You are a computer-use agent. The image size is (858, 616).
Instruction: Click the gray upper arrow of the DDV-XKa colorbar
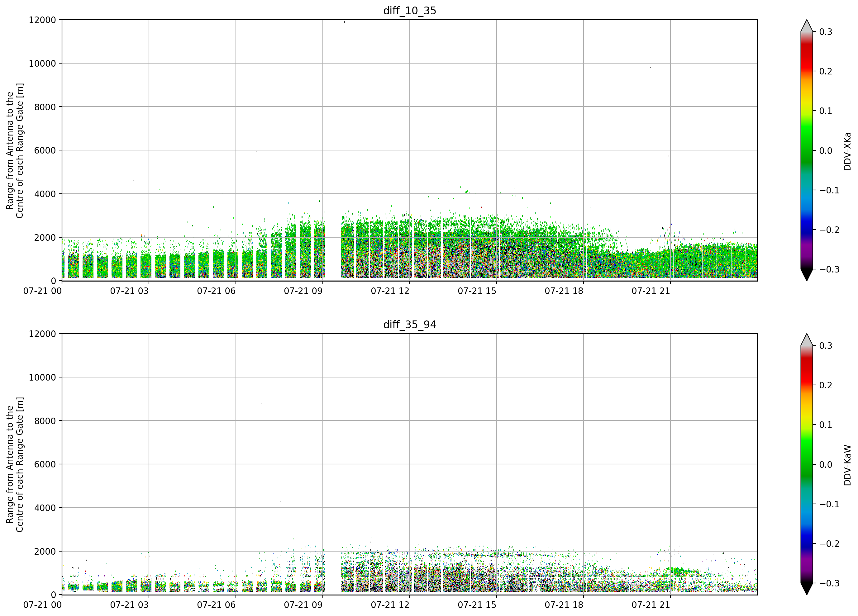pyautogui.click(x=807, y=26)
